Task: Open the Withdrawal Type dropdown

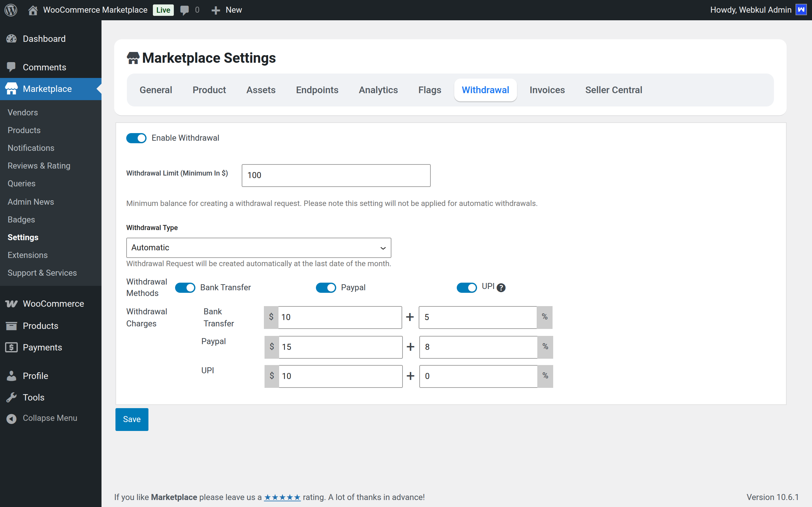Action: click(x=258, y=247)
